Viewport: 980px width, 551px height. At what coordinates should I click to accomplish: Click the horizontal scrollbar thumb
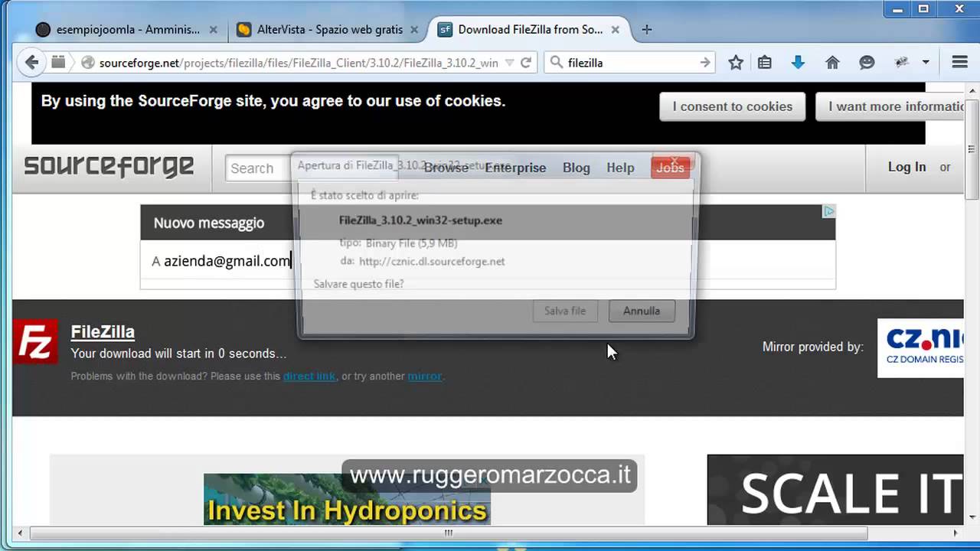448,533
